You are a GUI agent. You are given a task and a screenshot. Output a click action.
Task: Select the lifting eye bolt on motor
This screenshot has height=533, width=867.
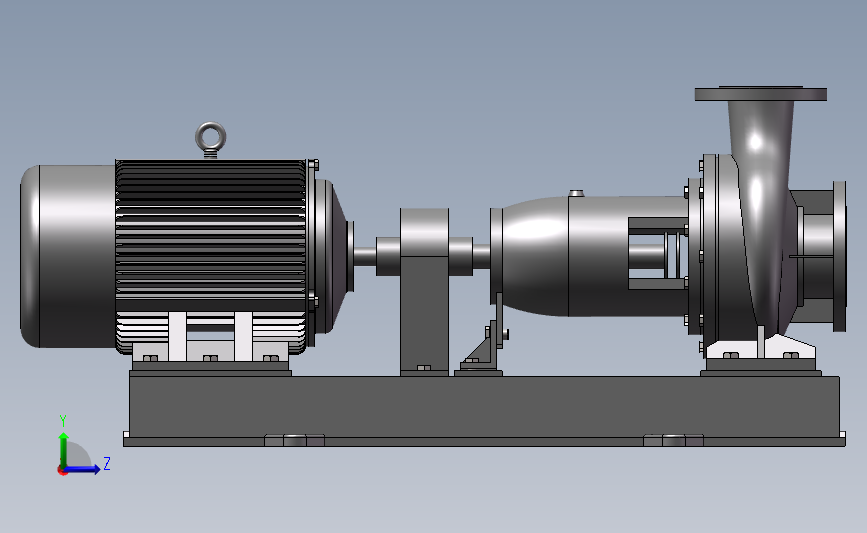click(x=211, y=139)
